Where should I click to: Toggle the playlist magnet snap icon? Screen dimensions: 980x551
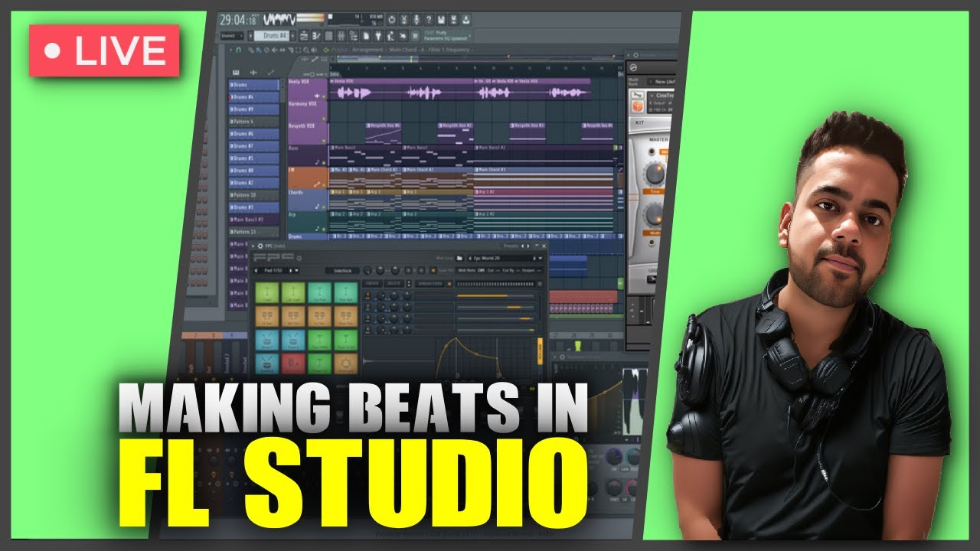click(x=239, y=50)
